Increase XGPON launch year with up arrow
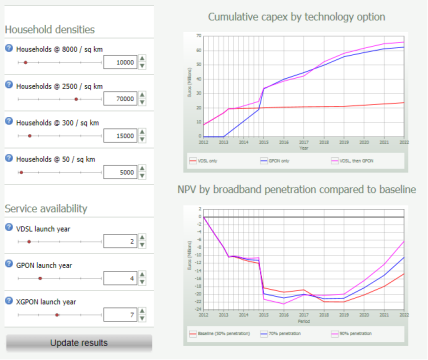Image resolution: width=428 pixels, height=360 pixels. click(142, 311)
